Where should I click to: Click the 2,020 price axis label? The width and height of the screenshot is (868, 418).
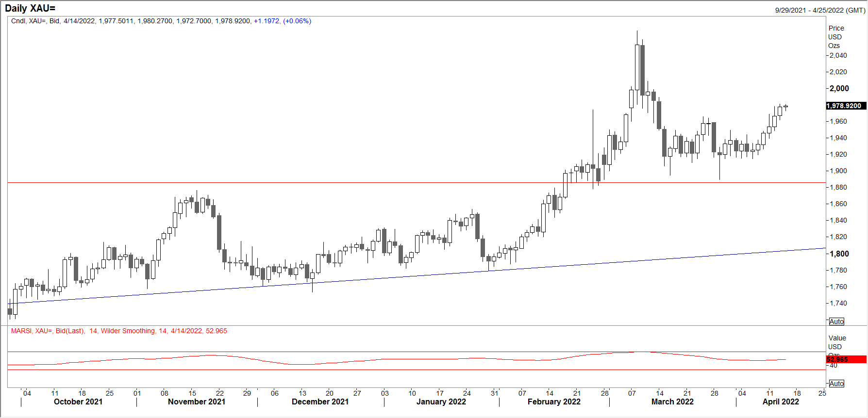(x=838, y=72)
